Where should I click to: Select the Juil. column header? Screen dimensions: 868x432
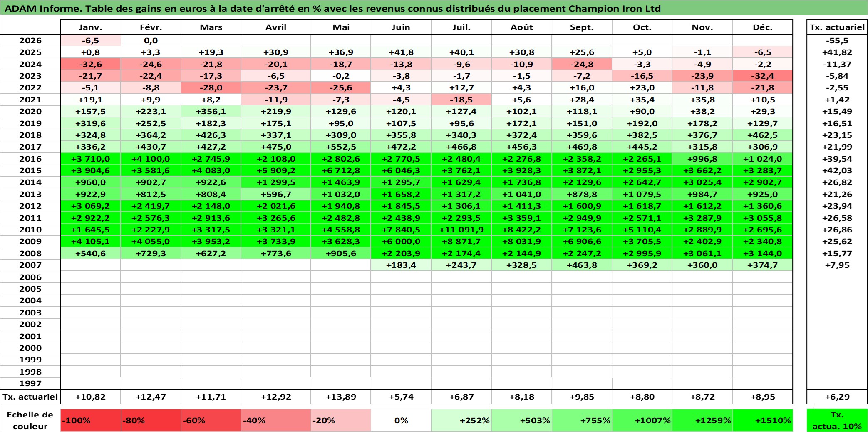point(461,27)
